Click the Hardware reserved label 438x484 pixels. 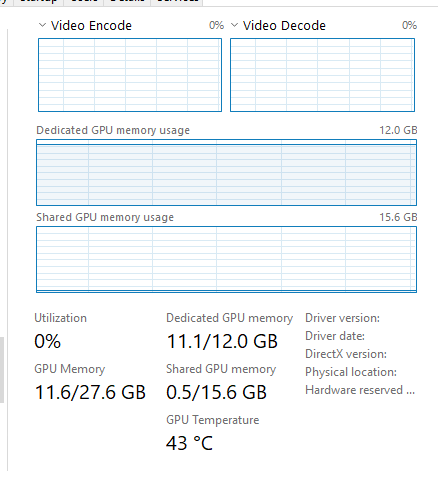pyautogui.click(x=360, y=390)
